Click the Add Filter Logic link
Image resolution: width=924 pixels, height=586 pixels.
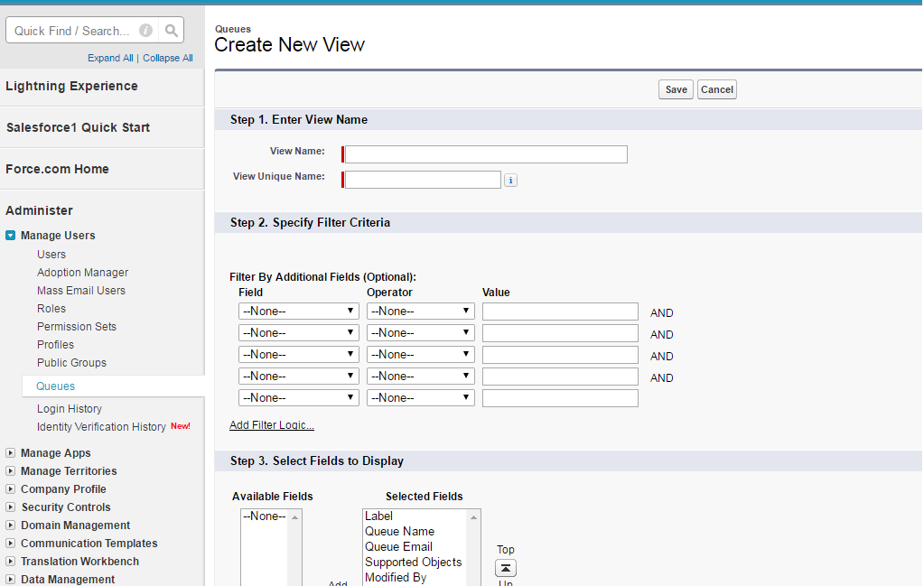click(x=272, y=425)
